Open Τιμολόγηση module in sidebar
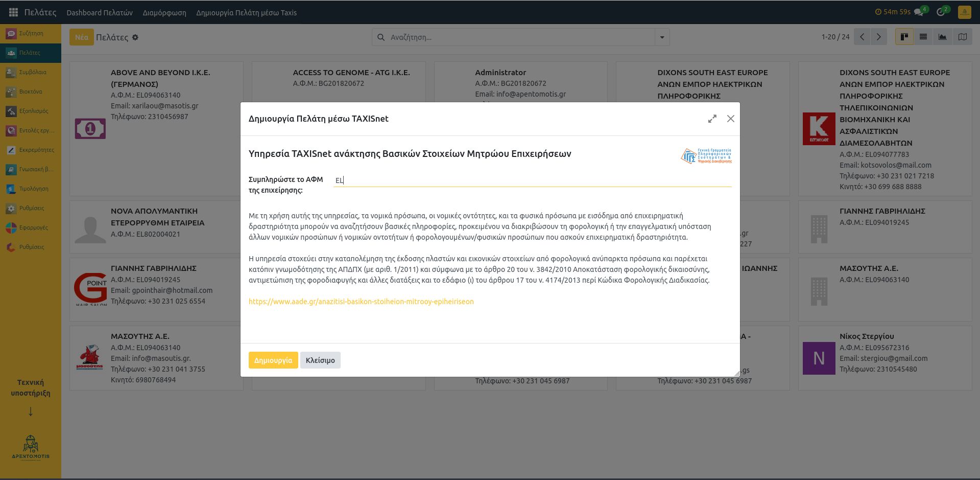The width and height of the screenshot is (980, 480). [31, 189]
